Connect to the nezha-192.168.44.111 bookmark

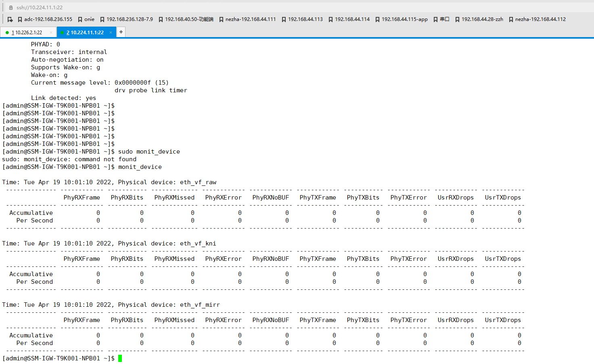point(247,19)
